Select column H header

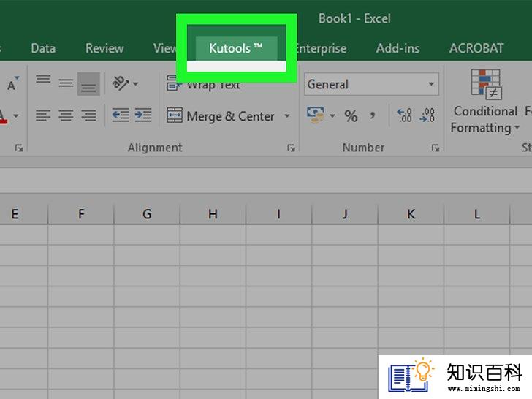pos(213,214)
